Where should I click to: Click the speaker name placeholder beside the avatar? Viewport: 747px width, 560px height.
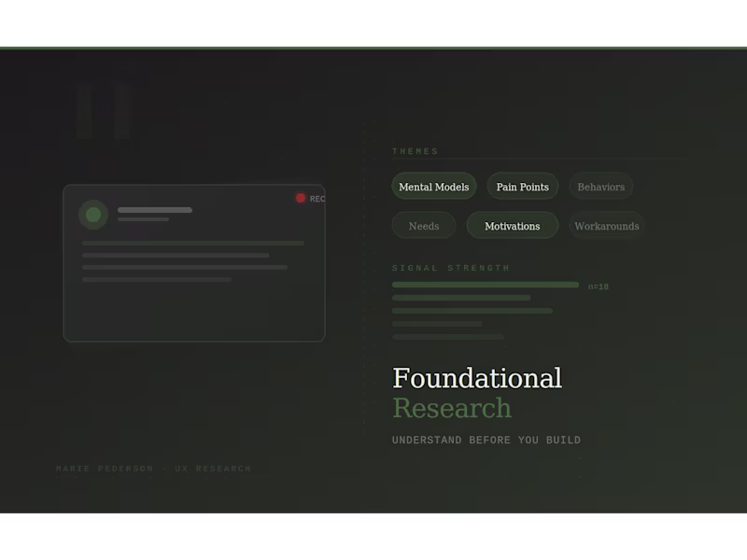154,210
